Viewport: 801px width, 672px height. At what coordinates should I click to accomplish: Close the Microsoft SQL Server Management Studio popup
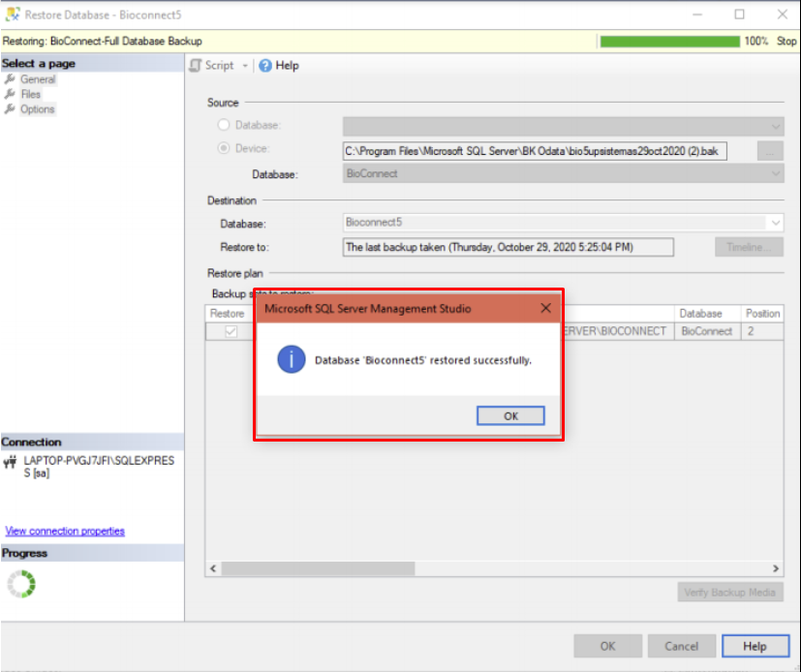[x=545, y=308]
